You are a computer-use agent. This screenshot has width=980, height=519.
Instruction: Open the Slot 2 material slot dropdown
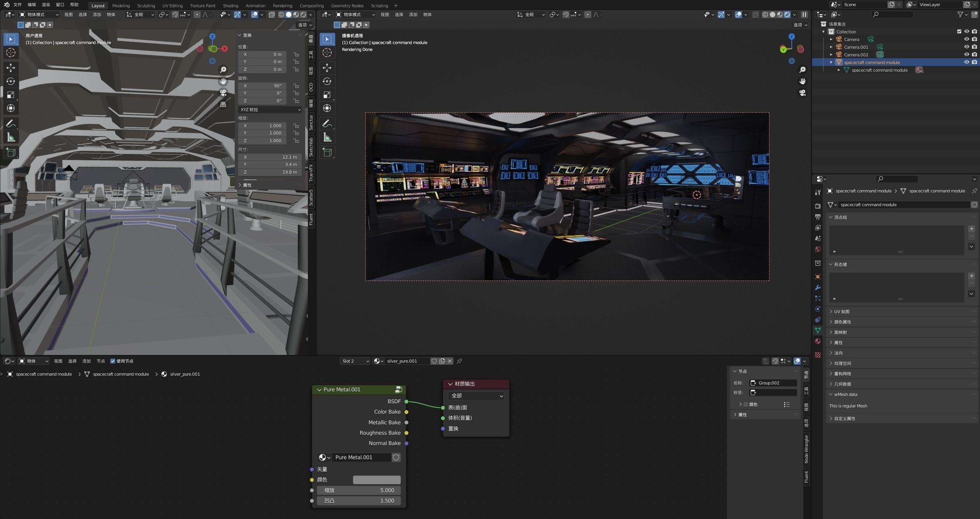[x=355, y=361]
